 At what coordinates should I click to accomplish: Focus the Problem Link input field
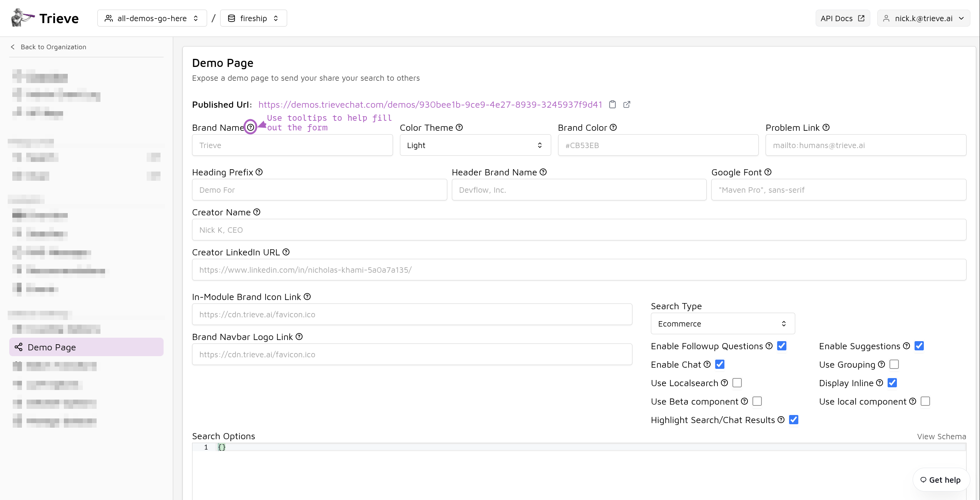(x=866, y=145)
